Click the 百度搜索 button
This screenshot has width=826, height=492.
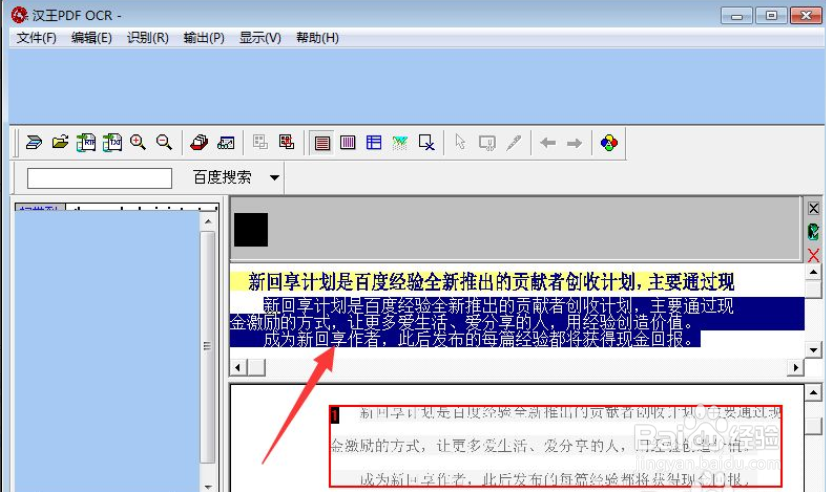(x=222, y=178)
